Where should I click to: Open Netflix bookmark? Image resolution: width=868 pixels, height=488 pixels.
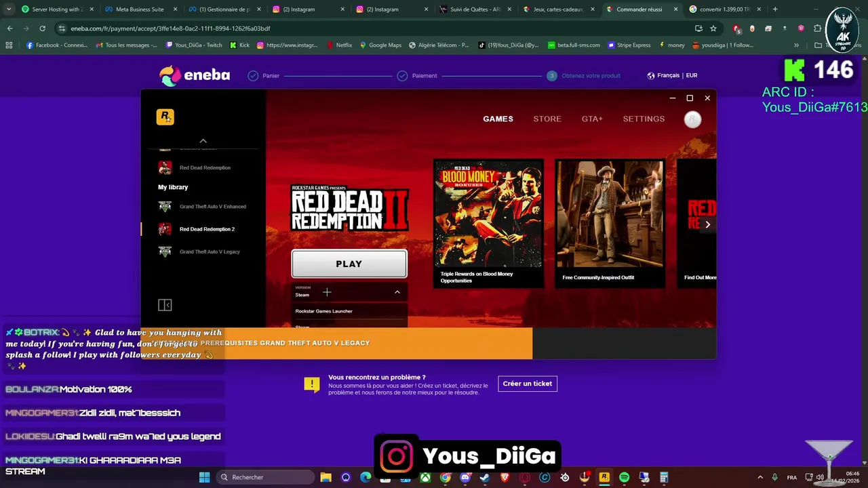[x=339, y=45]
